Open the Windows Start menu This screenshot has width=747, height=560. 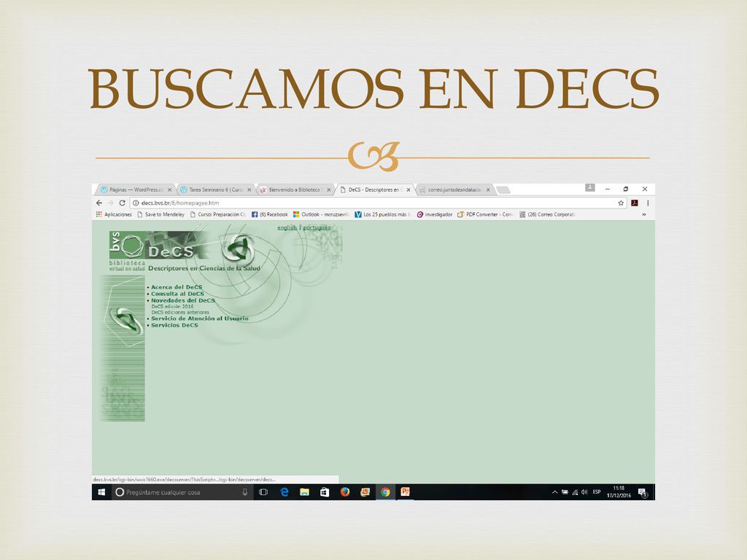tap(101, 492)
